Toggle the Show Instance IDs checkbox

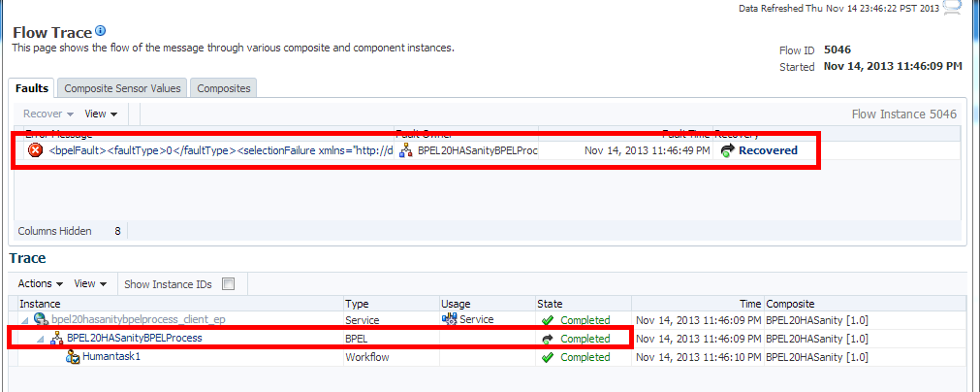tap(229, 284)
